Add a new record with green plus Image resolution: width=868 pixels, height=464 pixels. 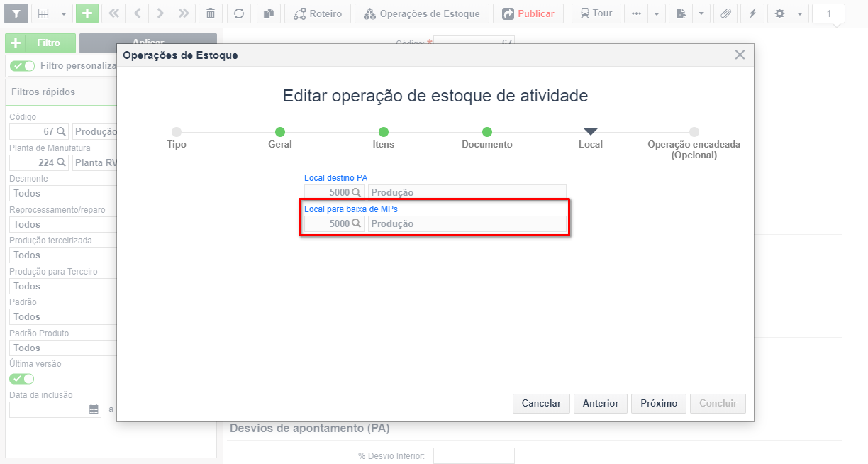(87, 13)
